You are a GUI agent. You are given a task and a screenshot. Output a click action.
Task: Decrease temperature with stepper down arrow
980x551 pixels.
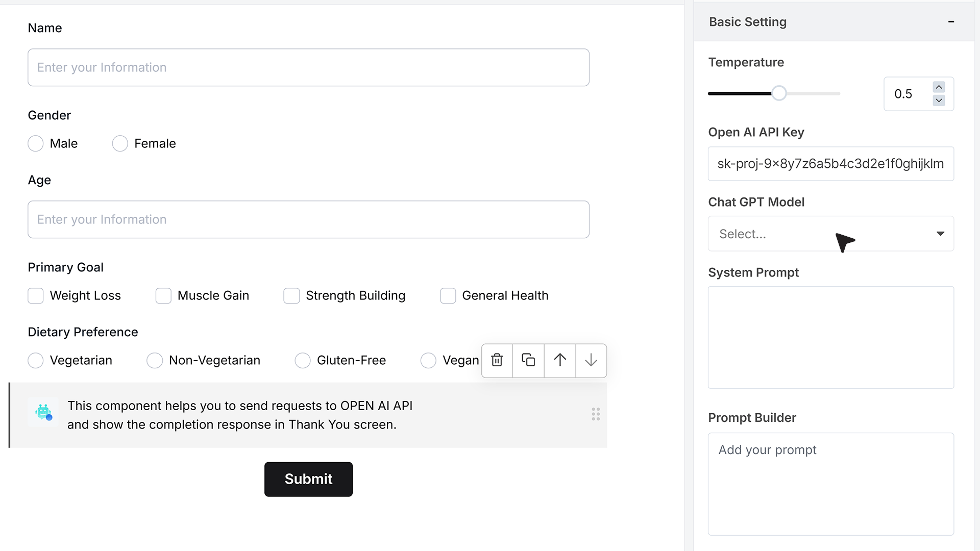click(x=939, y=101)
